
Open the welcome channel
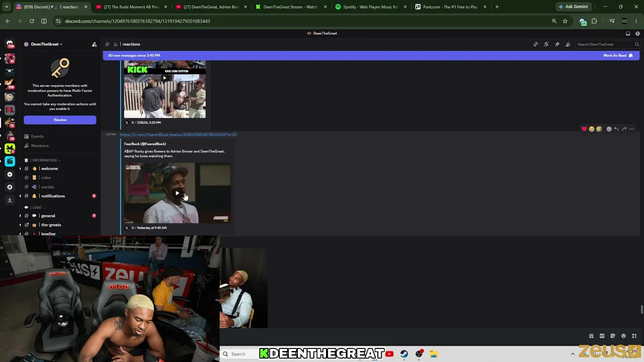(x=49, y=169)
